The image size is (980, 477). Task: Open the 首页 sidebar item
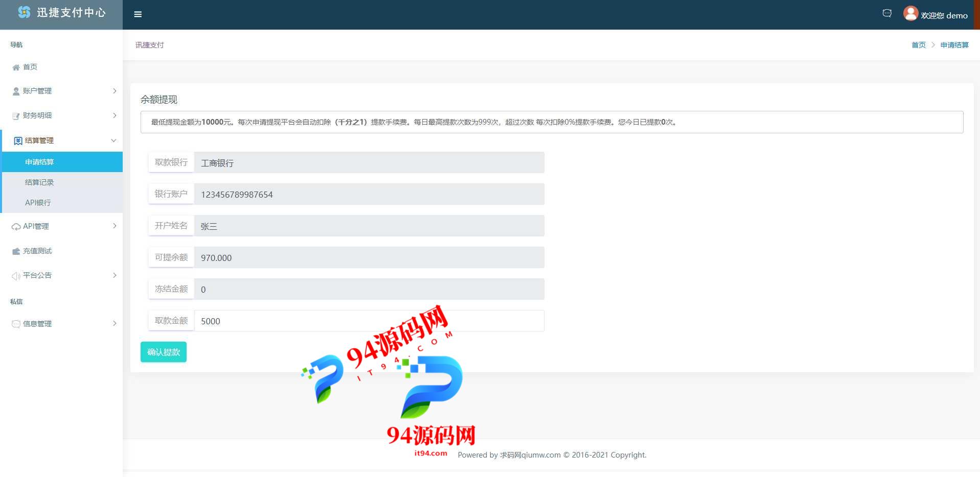click(61, 67)
